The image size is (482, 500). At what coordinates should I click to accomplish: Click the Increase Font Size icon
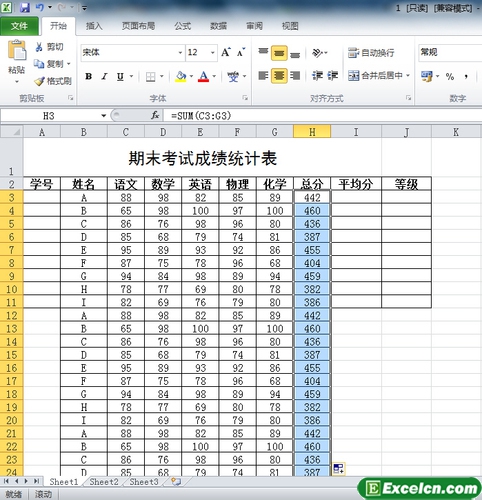click(x=226, y=52)
